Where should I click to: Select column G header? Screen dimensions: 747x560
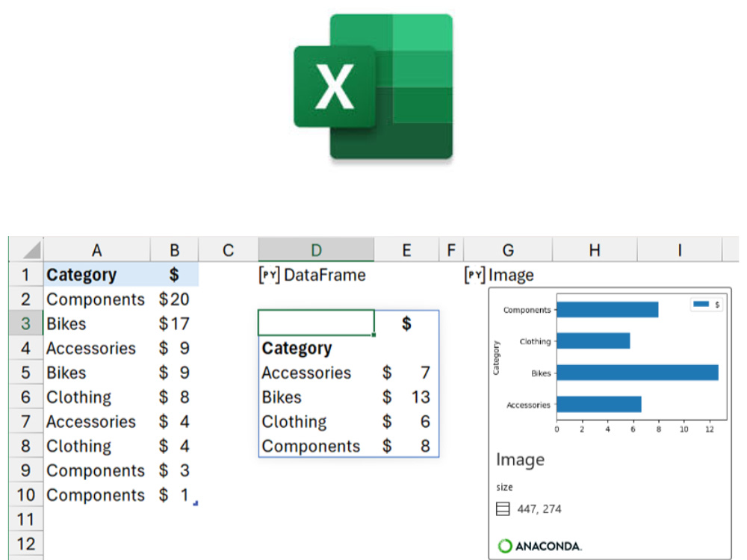click(508, 250)
